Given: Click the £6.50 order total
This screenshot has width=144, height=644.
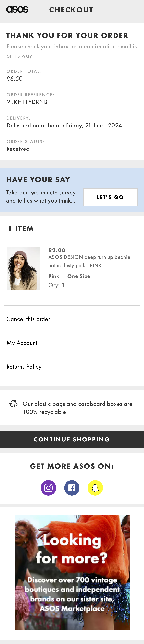Looking at the screenshot, I should (14, 79).
